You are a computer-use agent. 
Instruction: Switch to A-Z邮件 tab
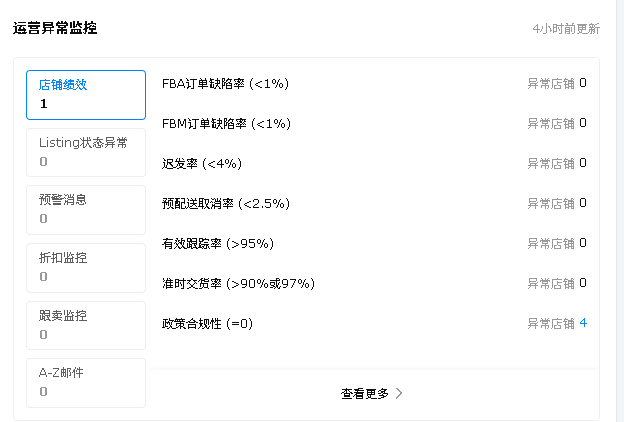pyautogui.click(x=85, y=382)
